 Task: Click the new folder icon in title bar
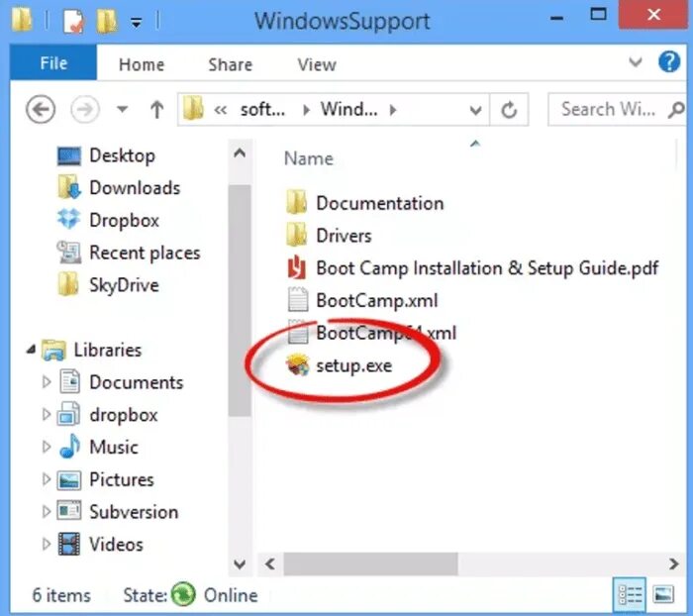[x=107, y=21]
